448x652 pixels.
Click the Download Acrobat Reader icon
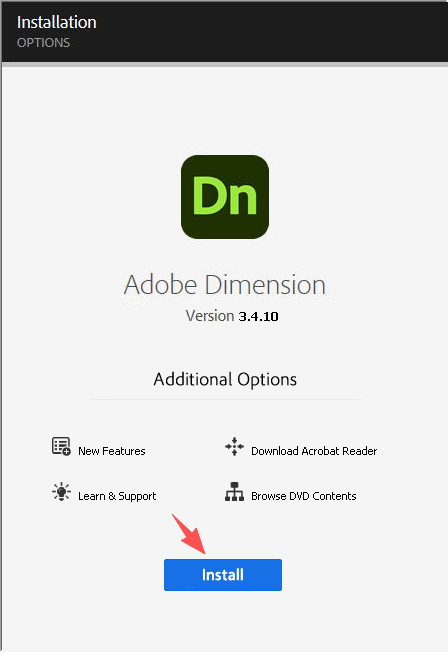235,447
